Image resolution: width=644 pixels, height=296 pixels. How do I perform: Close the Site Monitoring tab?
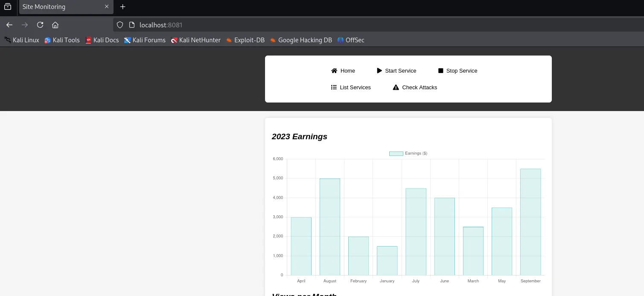[107, 7]
